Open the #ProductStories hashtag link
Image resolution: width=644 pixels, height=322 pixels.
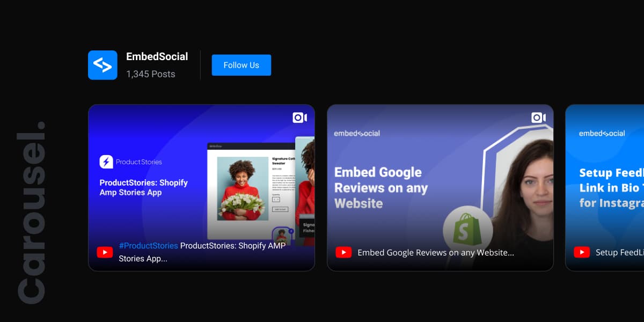click(x=149, y=246)
